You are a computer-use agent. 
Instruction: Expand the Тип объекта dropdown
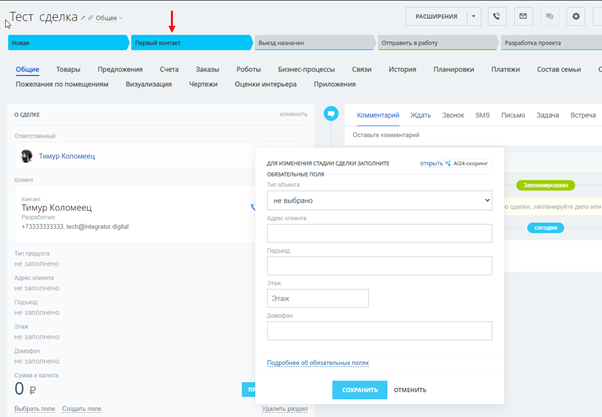pos(379,200)
